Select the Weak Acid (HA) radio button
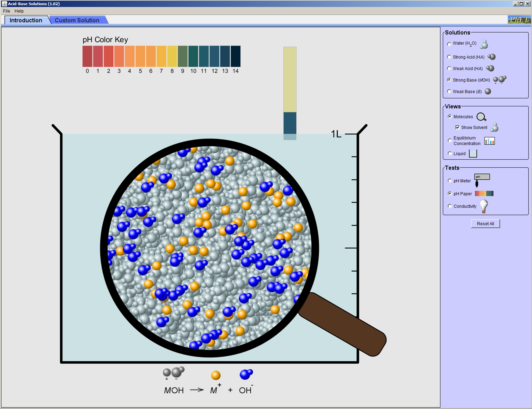 pyautogui.click(x=449, y=68)
